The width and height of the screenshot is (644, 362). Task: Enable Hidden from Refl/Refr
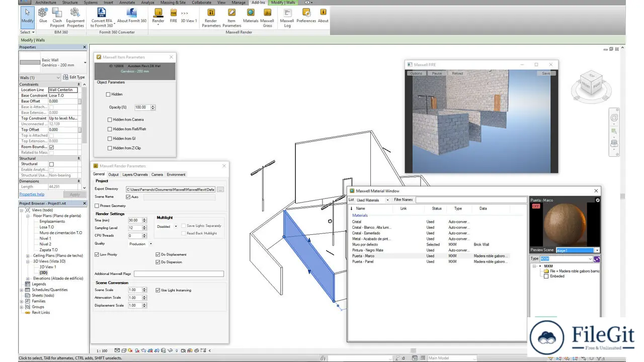tap(110, 129)
